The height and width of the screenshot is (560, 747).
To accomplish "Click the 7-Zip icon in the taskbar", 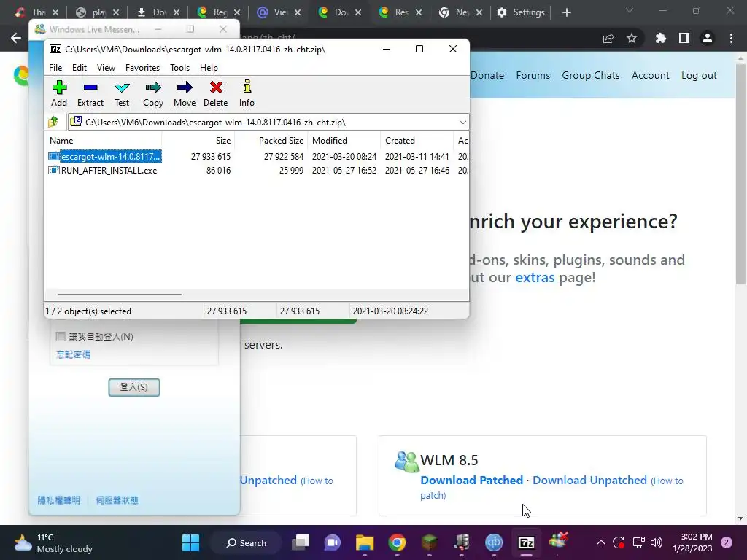I will [x=527, y=542].
